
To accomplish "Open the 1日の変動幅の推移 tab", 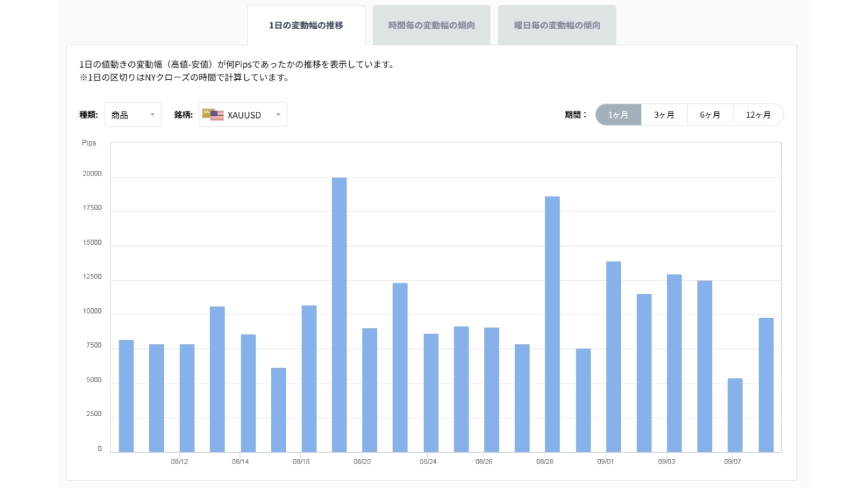I will coord(306,26).
